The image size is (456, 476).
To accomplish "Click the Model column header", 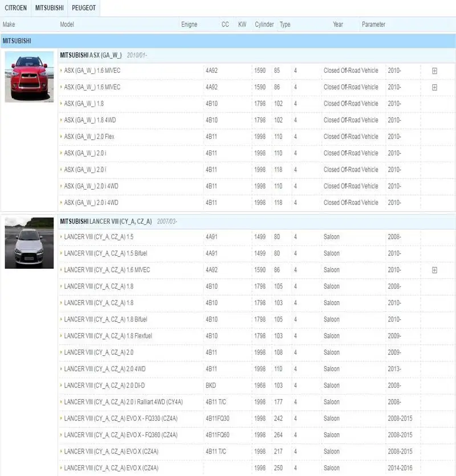I will point(67,24).
